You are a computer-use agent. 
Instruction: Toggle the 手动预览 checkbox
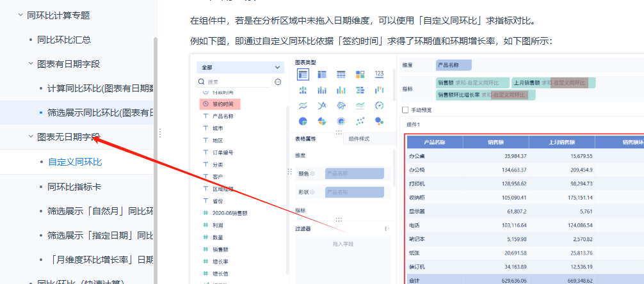(x=405, y=110)
